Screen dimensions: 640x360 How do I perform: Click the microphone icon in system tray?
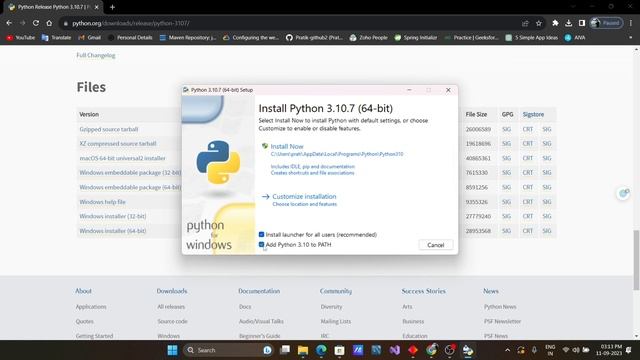(534, 350)
